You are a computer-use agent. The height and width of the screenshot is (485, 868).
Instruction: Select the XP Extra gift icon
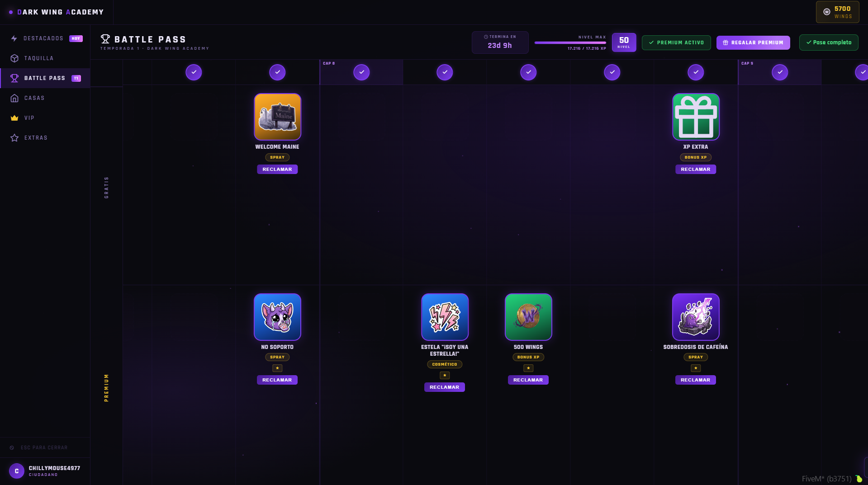tap(696, 117)
